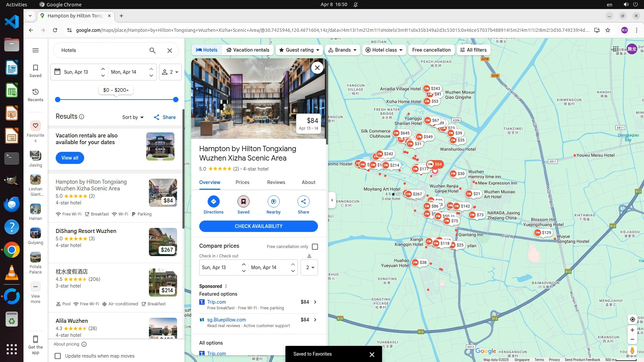
Task: Tick the Free cancellation only checkbox
Action: 315,247
